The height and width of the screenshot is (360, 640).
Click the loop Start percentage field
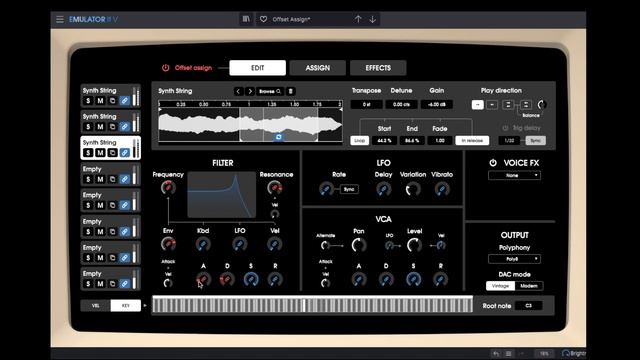[384, 140]
